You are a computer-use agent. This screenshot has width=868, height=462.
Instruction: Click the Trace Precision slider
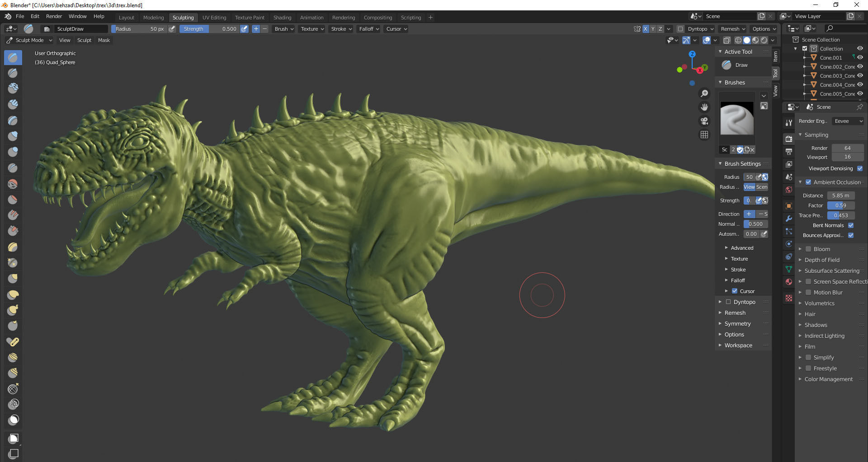(841, 215)
